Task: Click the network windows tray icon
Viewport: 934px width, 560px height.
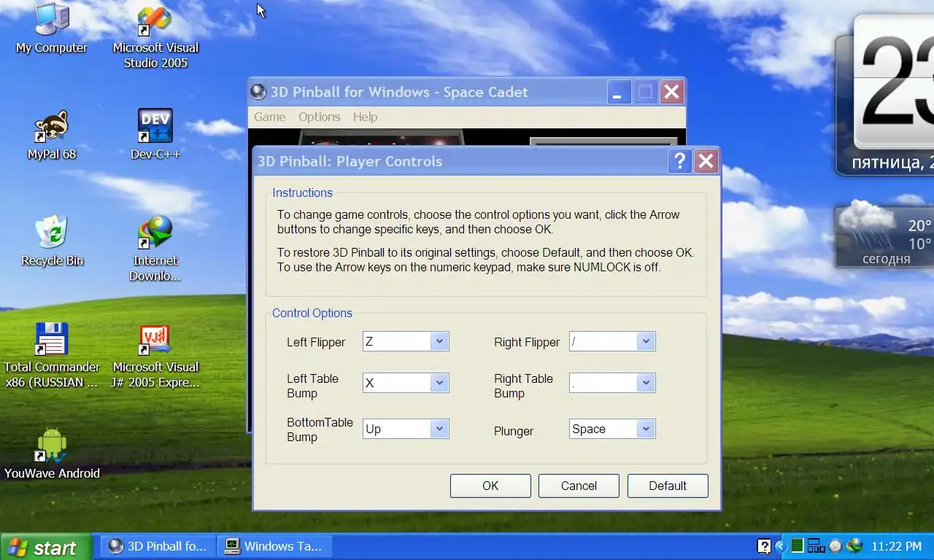Action: [x=816, y=545]
